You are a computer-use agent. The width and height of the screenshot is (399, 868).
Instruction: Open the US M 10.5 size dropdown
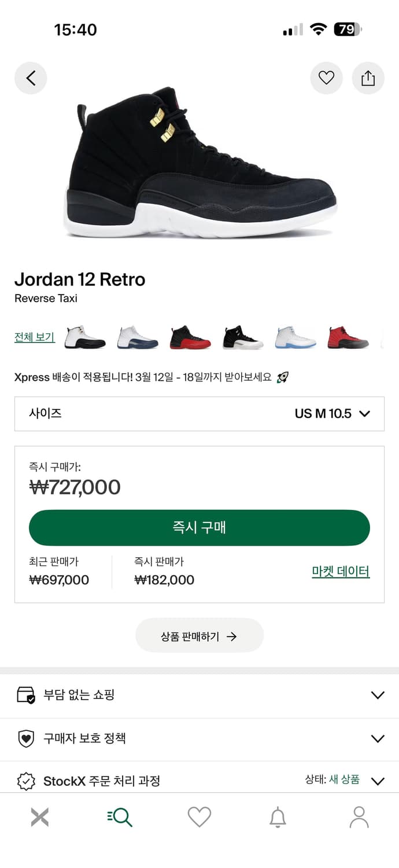324,414
